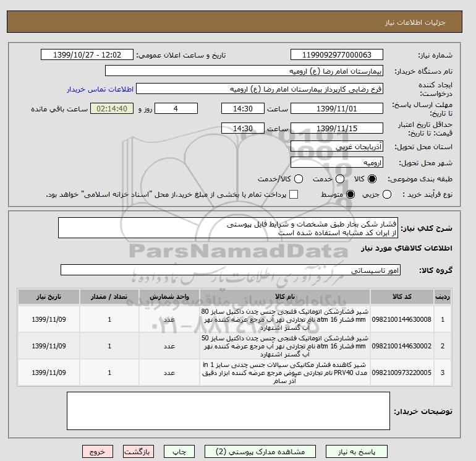Click the تعداد / مقدار column header
The image size is (476, 461).
109,296
